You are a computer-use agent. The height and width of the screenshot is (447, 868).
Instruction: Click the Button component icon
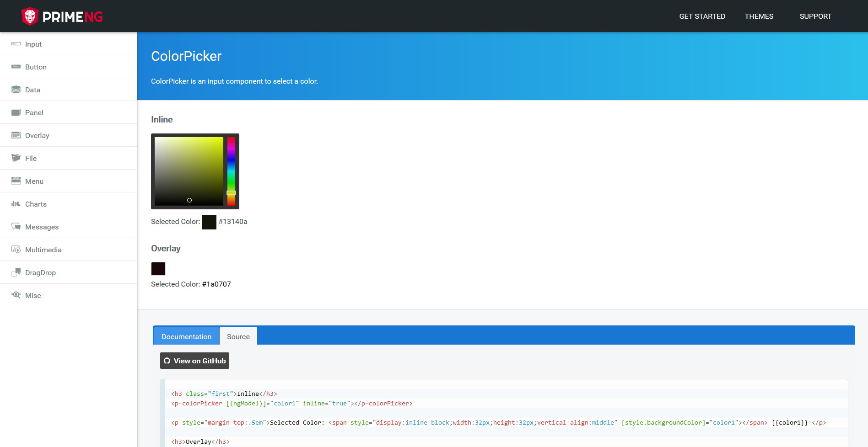pyautogui.click(x=16, y=67)
